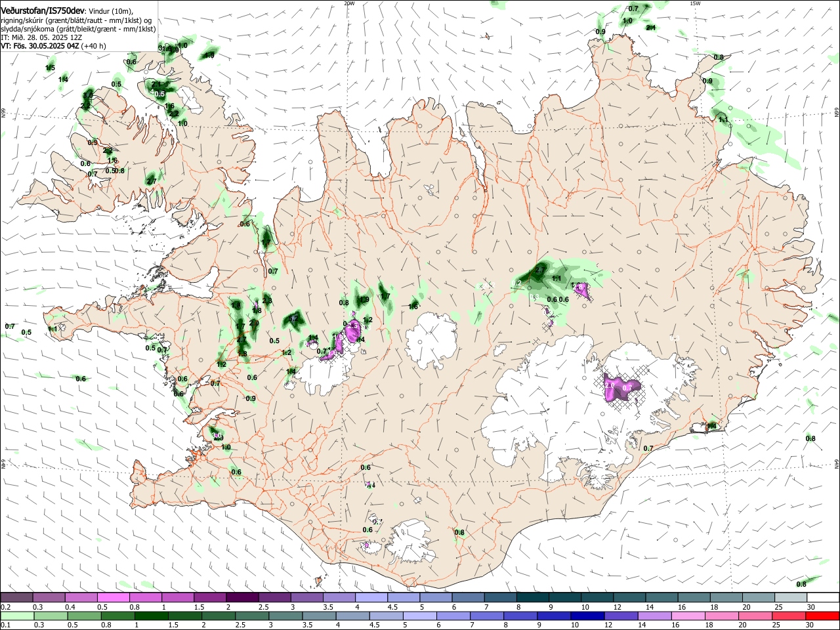Pick the grey-blue 4–4.5 rain swatch
This screenshot has width=840, height=630.
pyautogui.click(x=353, y=616)
